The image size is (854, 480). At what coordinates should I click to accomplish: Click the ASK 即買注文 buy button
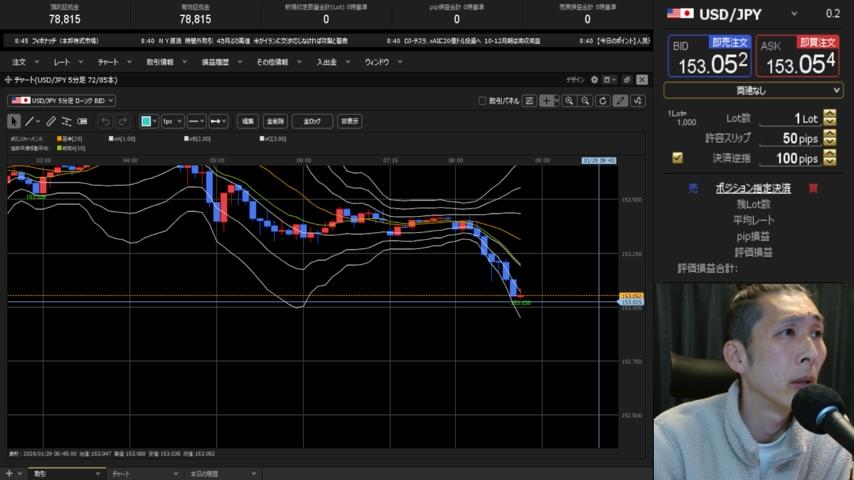pyautogui.click(x=798, y=57)
